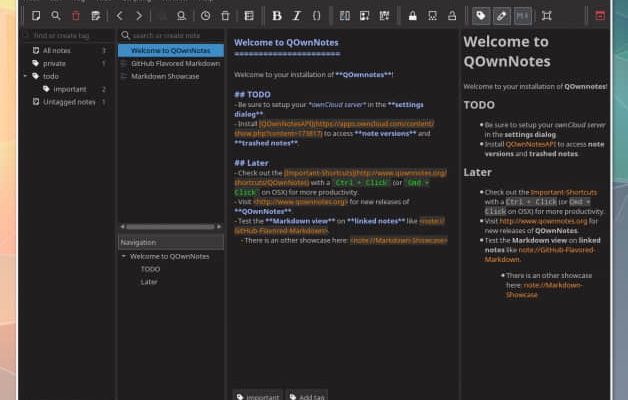Apply italic formatting with I icon
Screen dimensions: 628x400
point(297,16)
